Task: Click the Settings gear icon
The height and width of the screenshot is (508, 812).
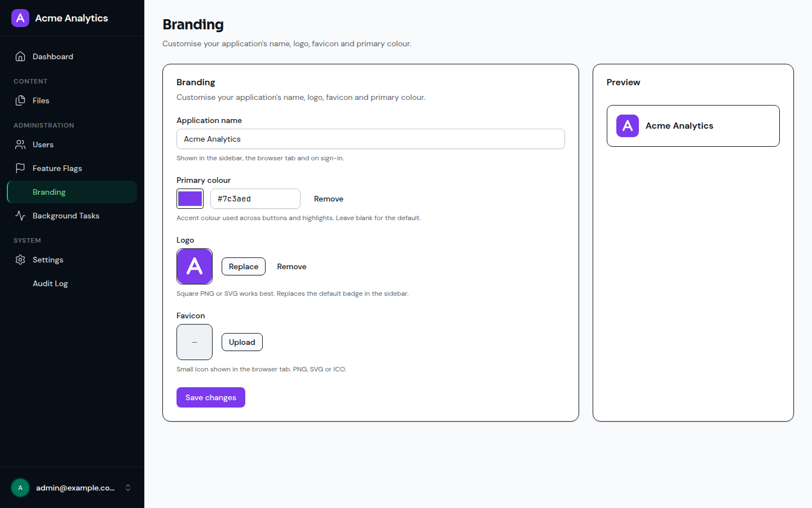Action: (x=20, y=260)
